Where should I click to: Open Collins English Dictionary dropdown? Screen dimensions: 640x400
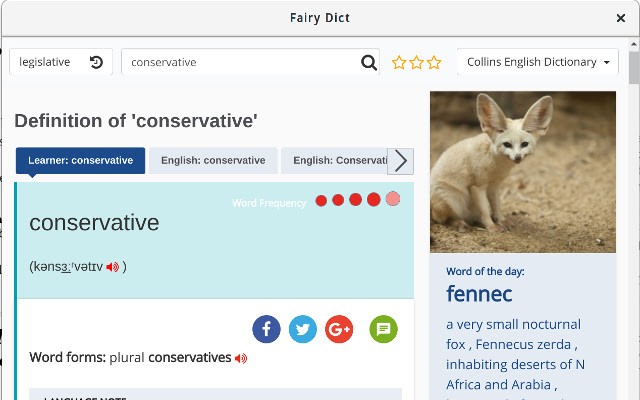coord(538,62)
